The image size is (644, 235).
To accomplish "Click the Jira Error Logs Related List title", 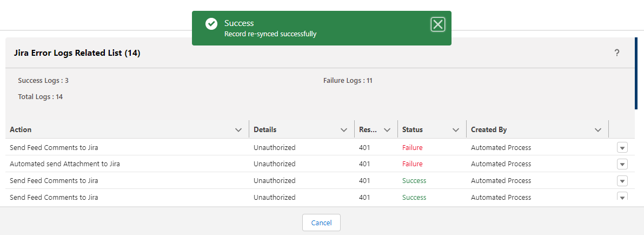I will (77, 53).
